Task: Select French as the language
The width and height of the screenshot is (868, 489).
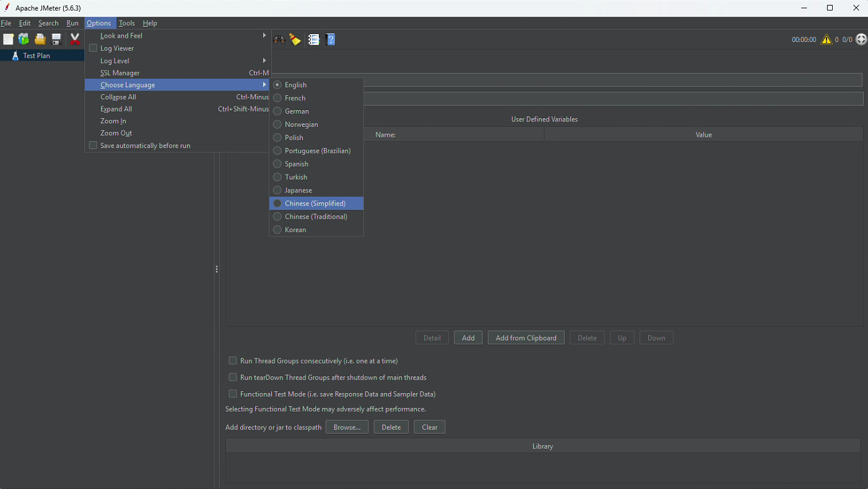Action: [x=295, y=98]
